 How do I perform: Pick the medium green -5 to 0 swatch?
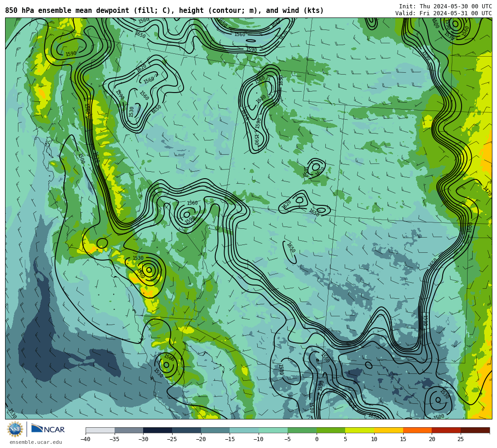pyautogui.click(x=302, y=430)
